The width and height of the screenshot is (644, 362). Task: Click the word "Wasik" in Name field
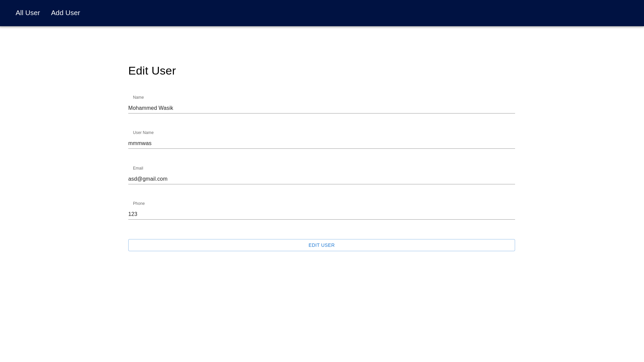166,108
